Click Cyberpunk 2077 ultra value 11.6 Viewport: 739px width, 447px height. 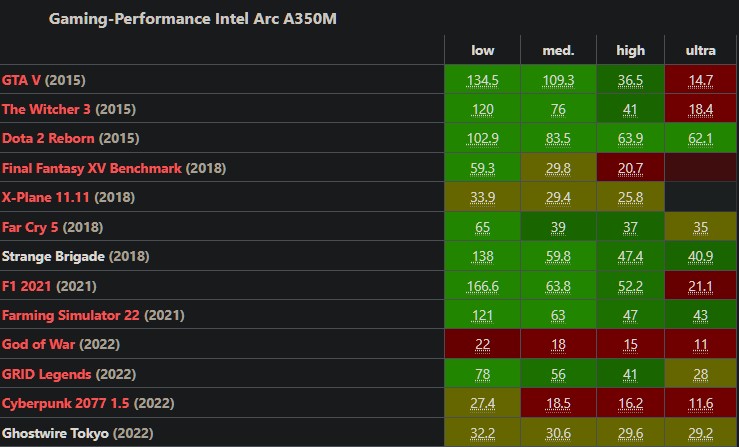[x=700, y=404]
